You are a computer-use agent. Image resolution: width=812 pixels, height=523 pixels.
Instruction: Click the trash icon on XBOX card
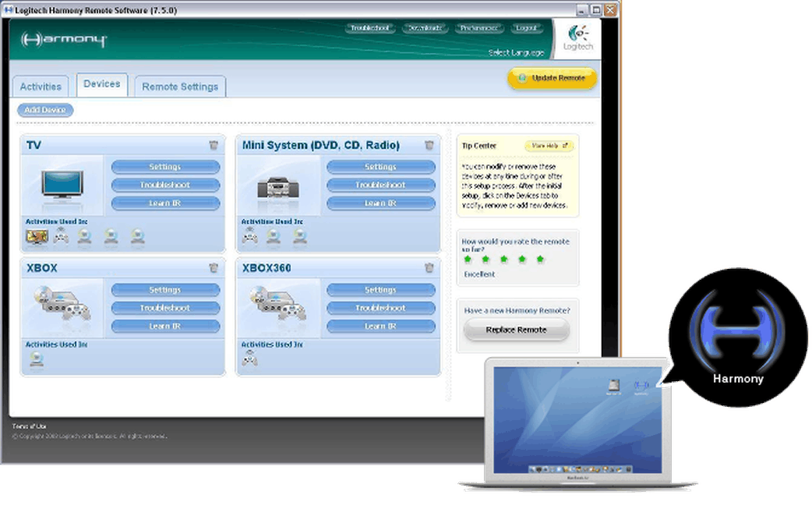214,267
